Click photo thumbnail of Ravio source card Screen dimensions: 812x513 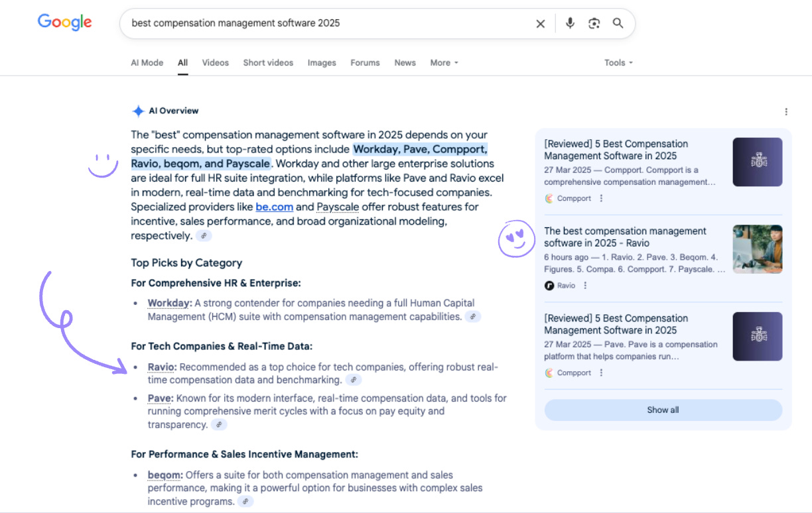pos(758,249)
